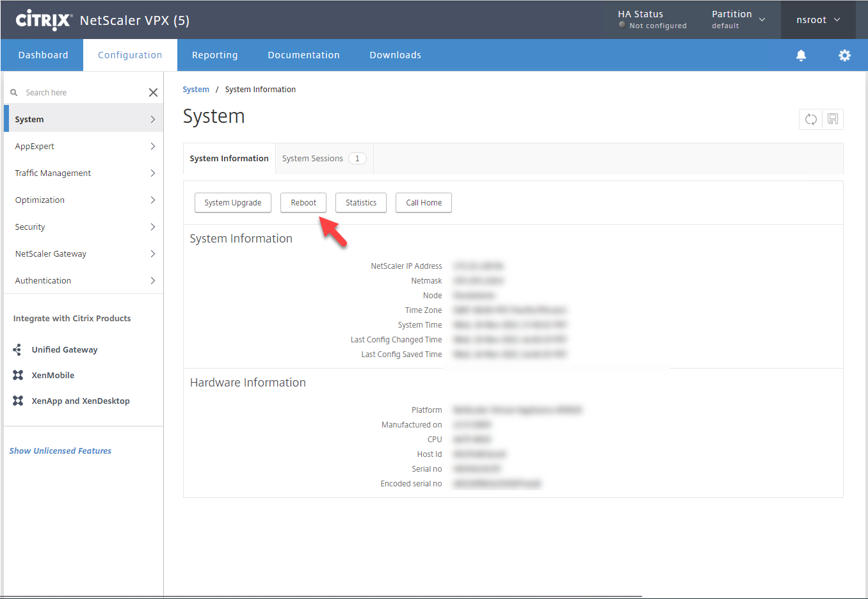
Task: Click the save configuration disk icon
Action: point(833,119)
